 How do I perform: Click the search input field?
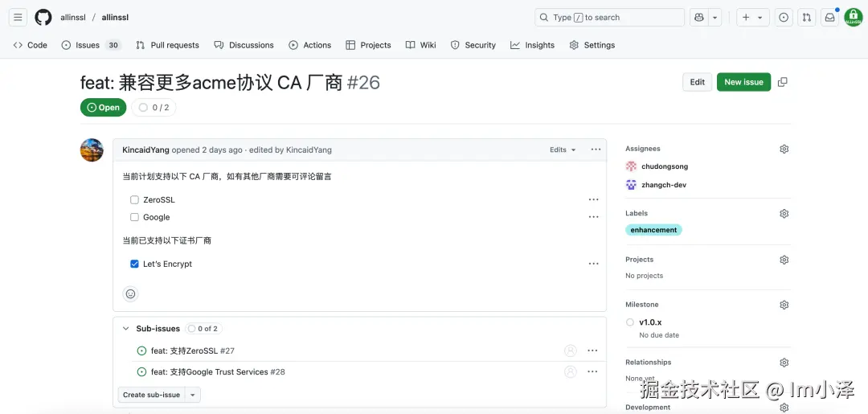[609, 17]
